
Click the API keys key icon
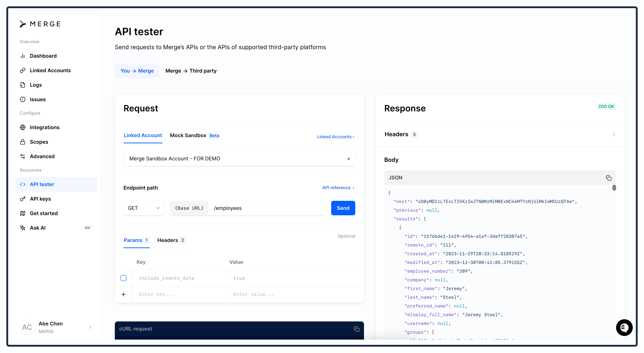pos(22,199)
